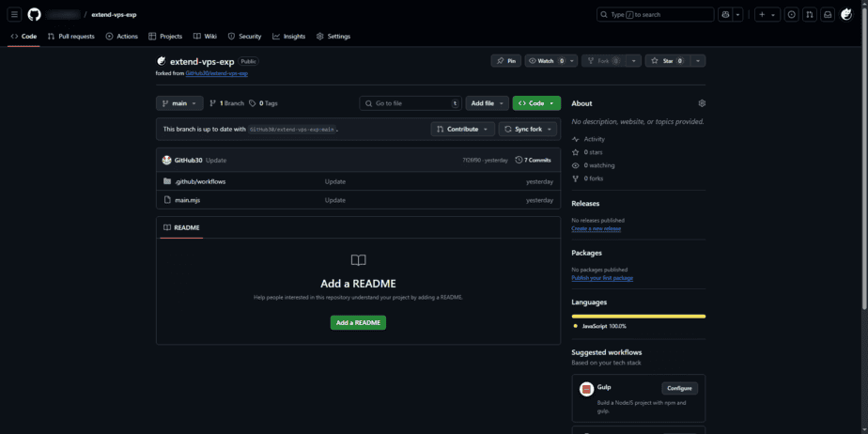This screenshot has height=434, width=868.
Task: Expand the star lists dropdown arrow
Action: click(x=698, y=61)
